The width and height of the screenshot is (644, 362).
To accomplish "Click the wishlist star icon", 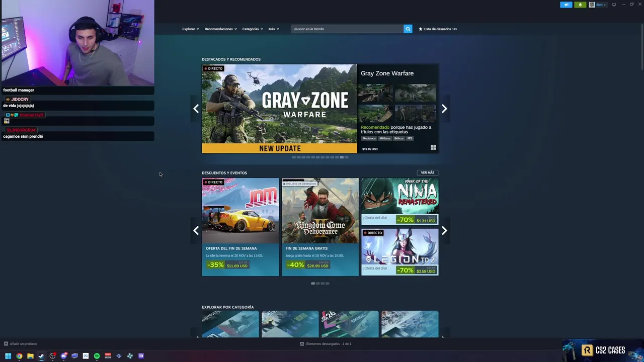I will pos(421,29).
